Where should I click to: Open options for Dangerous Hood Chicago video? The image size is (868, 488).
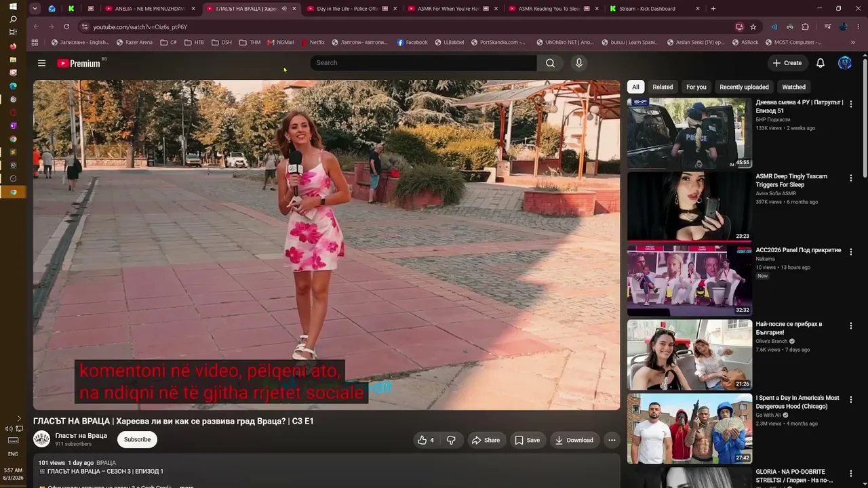click(x=851, y=399)
